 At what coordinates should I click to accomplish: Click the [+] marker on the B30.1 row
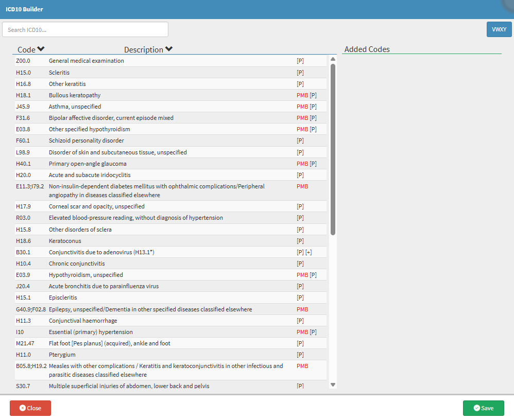(309, 252)
